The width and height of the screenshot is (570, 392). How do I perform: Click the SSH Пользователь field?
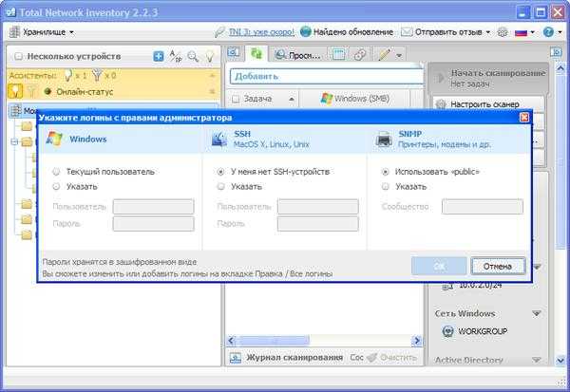[317, 206]
